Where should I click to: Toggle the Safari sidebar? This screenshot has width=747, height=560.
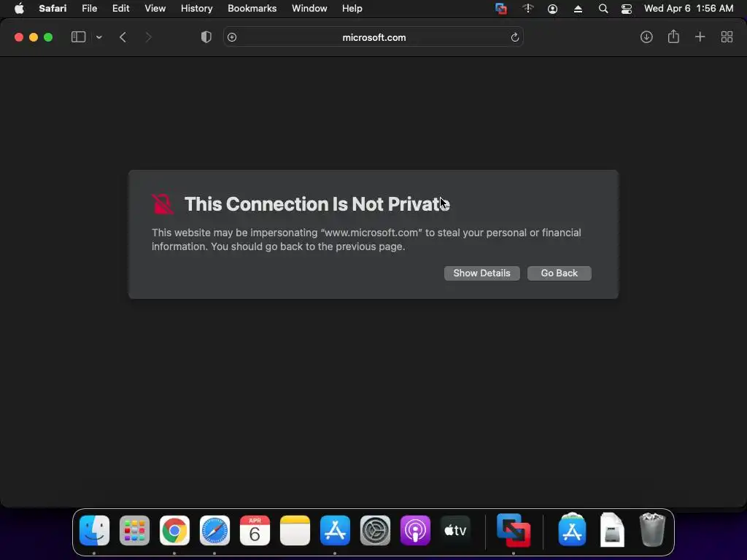(78, 37)
